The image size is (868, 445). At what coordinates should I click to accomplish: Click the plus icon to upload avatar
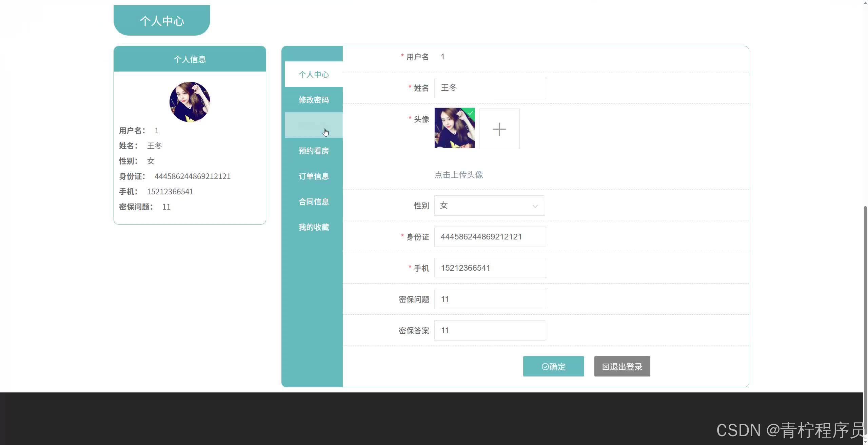pyautogui.click(x=499, y=129)
